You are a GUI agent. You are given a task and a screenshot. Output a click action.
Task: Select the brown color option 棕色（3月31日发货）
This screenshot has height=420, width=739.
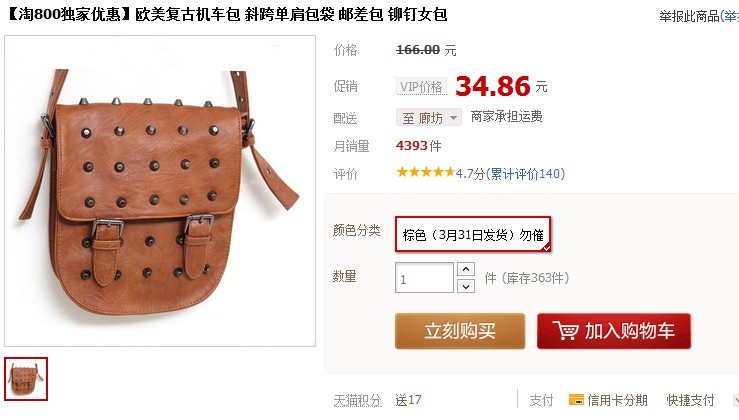coord(473,234)
